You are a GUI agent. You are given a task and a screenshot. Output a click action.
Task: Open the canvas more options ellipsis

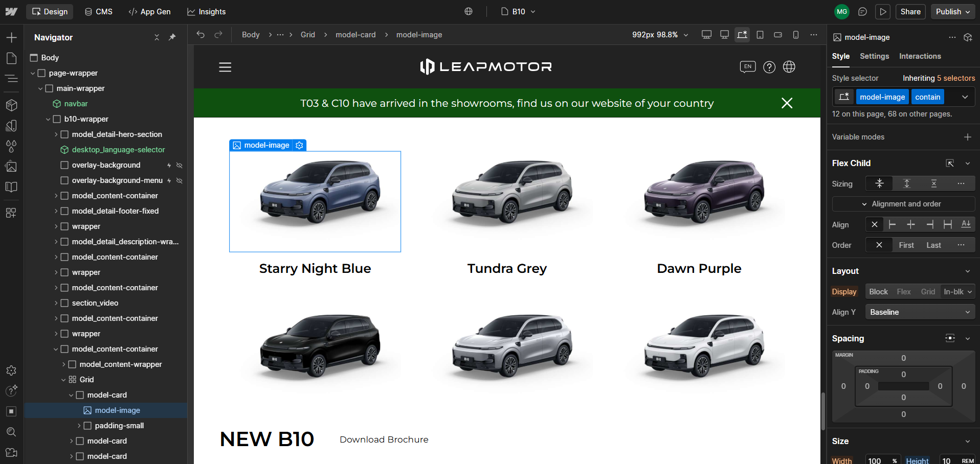(x=814, y=34)
